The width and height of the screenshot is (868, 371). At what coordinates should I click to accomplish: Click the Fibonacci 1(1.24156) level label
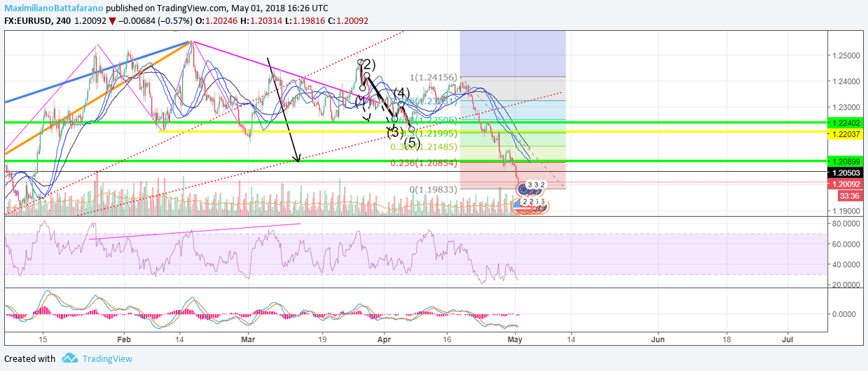click(434, 78)
